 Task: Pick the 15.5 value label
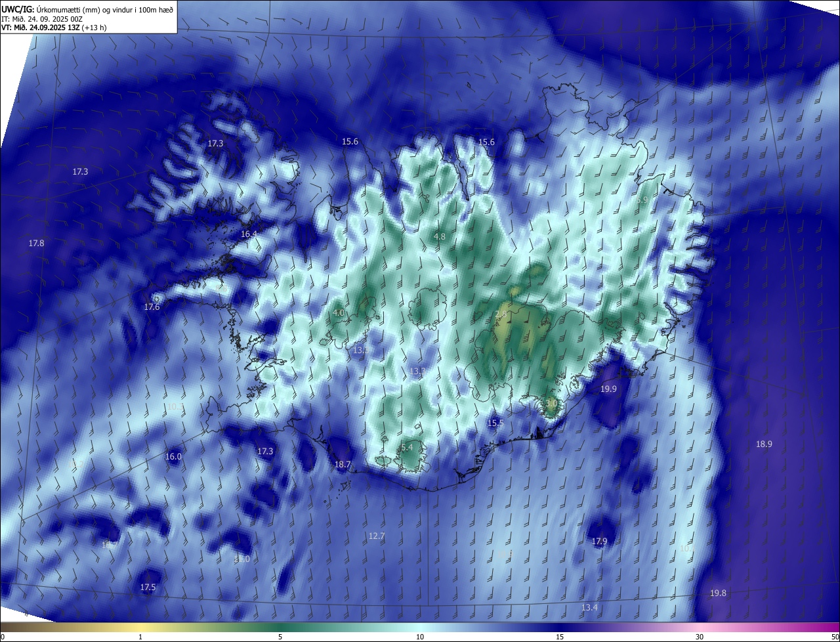495,423
